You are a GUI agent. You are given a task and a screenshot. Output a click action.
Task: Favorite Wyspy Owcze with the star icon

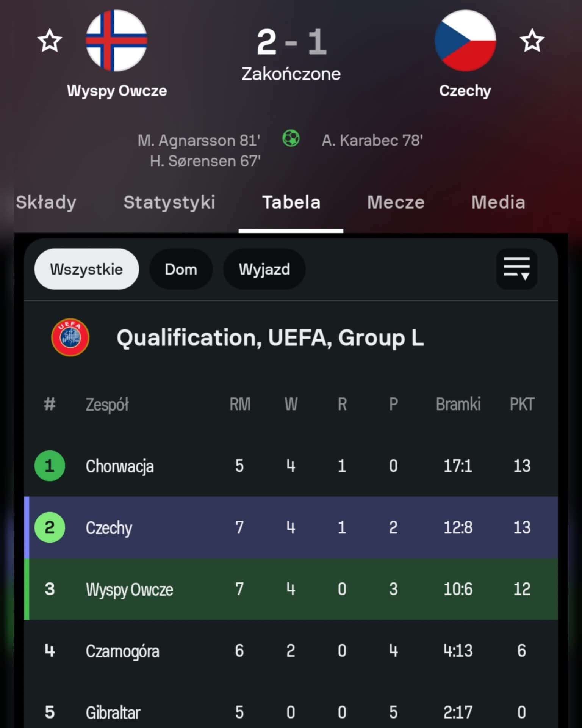(x=50, y=41)
